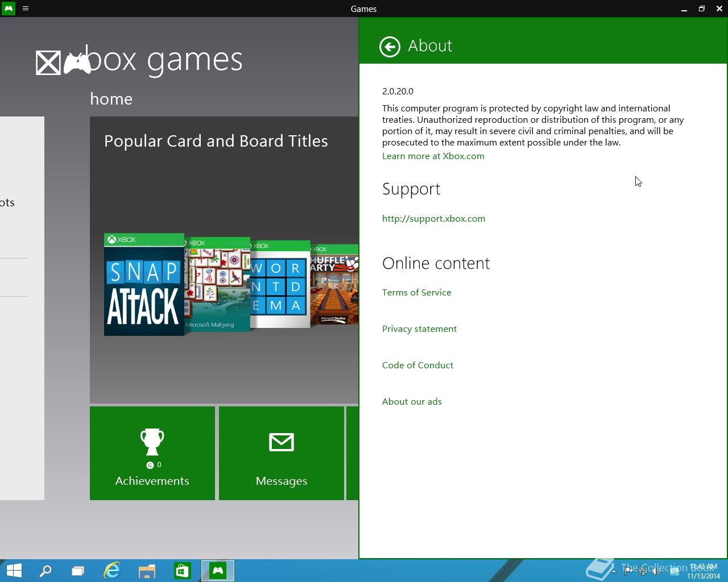This screenshot has height=582, width=728.
Task: Open the Microsoft Mahjong game cover
Action: (217, 284)
